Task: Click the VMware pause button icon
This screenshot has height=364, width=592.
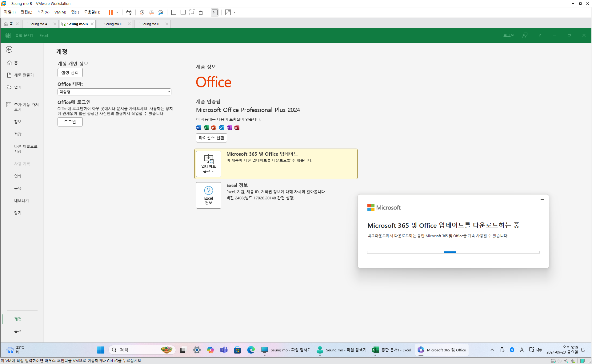Action: coord(110,12)
